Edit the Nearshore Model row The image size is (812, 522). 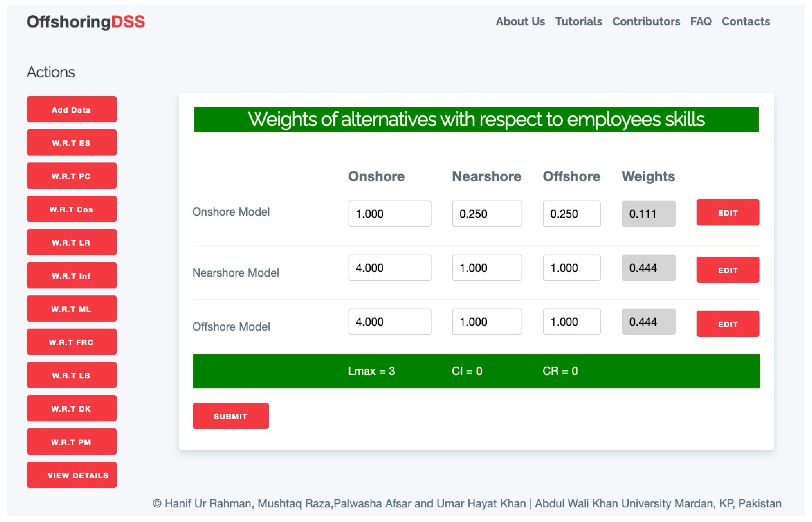tap(727, 270)
